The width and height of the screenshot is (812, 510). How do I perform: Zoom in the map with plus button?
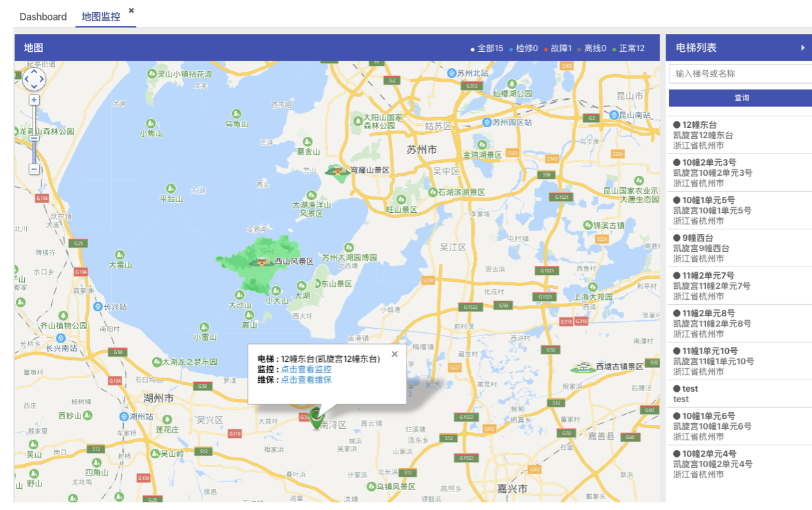click(x=34, y=100)
